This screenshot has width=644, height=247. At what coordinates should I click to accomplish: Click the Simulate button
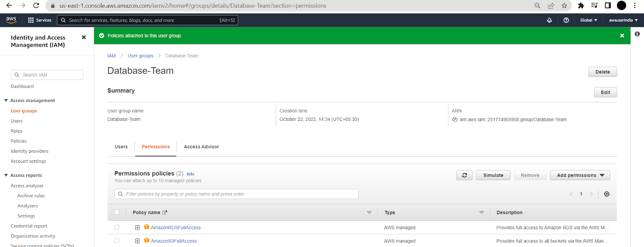click(x=493, y=175)
